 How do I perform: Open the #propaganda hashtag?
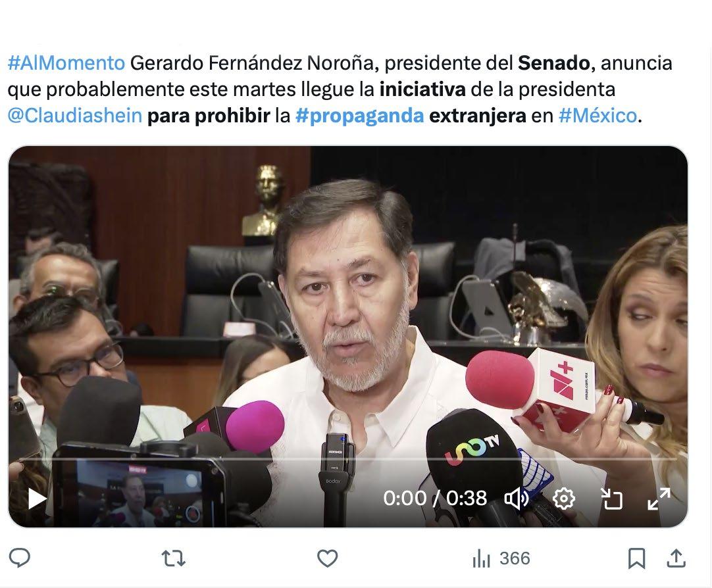point(360,116)
